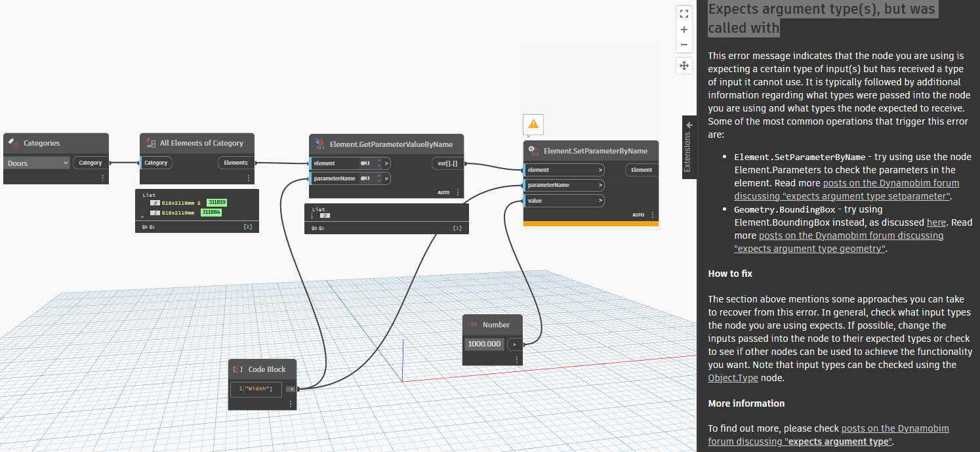The width and height of the screenshot is (980, 452).
Task: Click the Code Block output port arrow
Action: (x=290, y=389)
